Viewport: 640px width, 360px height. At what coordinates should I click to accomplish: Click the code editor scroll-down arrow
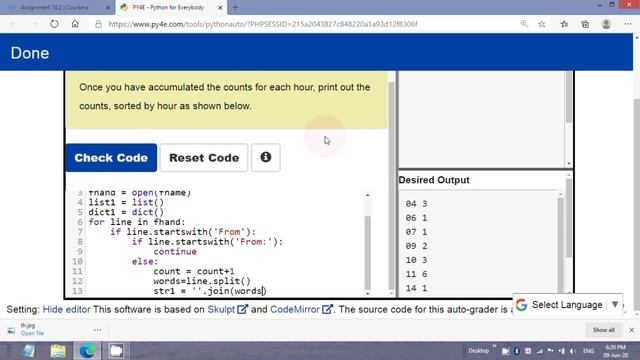[x=368, y=293]
